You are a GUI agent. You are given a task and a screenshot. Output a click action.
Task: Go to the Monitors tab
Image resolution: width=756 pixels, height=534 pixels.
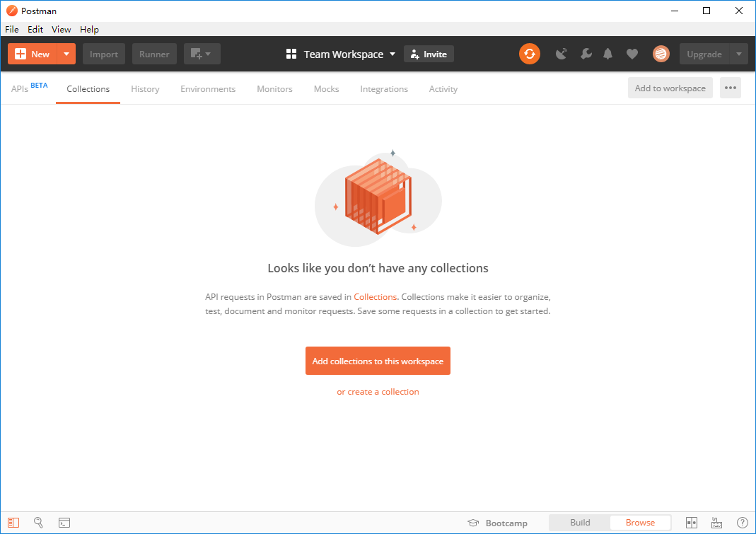275,88
